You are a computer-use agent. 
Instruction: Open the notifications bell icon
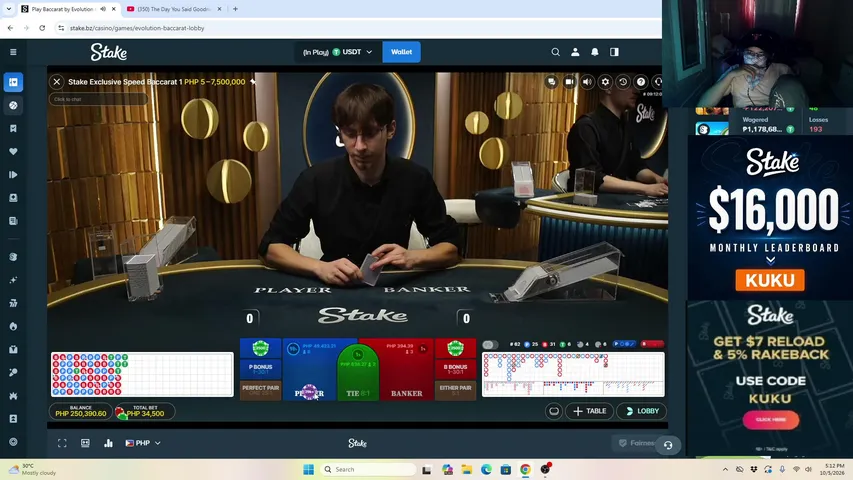coord(595,52)
